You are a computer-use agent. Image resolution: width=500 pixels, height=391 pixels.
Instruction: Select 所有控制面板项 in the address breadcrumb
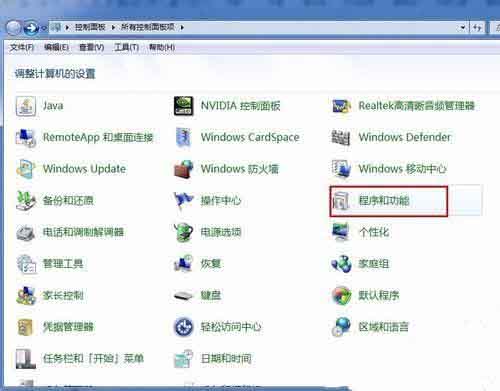click(x=148, y=27)
